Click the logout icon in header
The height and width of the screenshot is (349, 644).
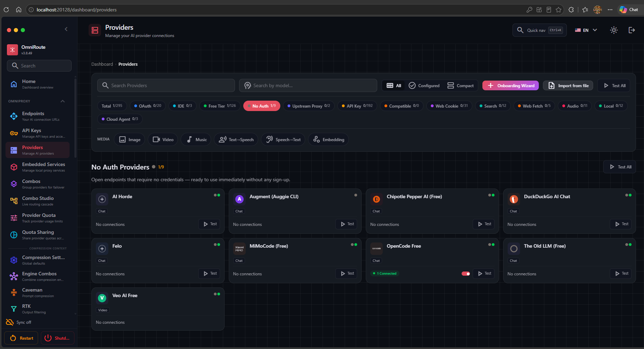632,30
